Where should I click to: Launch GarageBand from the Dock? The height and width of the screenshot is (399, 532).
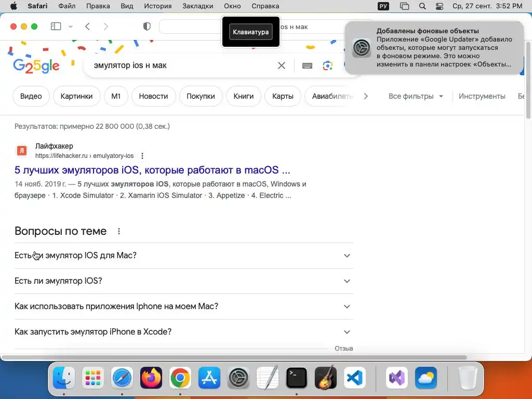(x=326, y=378)
